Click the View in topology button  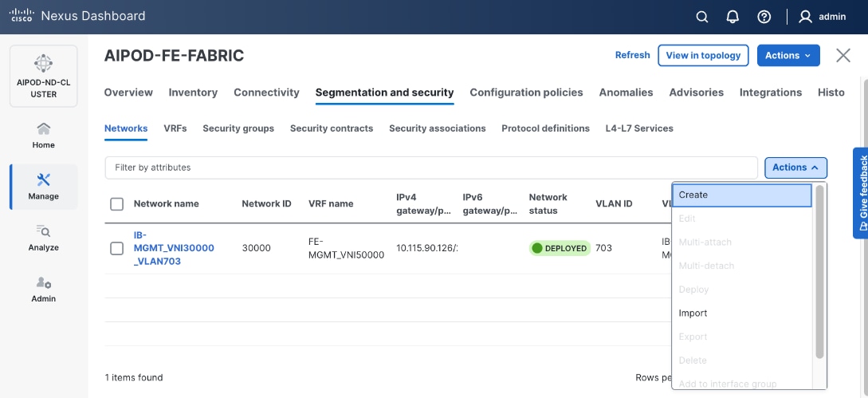coord(703,55)
